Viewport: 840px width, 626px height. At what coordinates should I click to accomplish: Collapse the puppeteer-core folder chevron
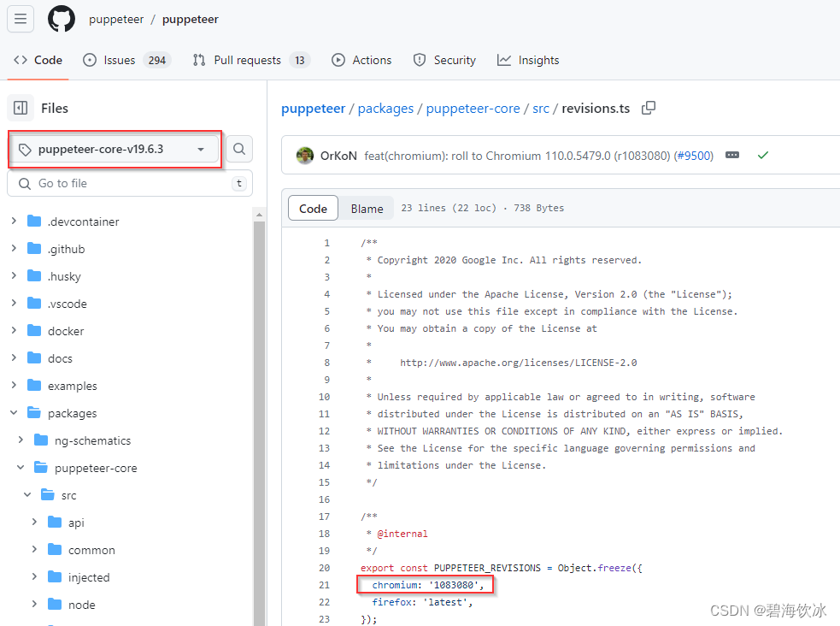coord(21,467)
